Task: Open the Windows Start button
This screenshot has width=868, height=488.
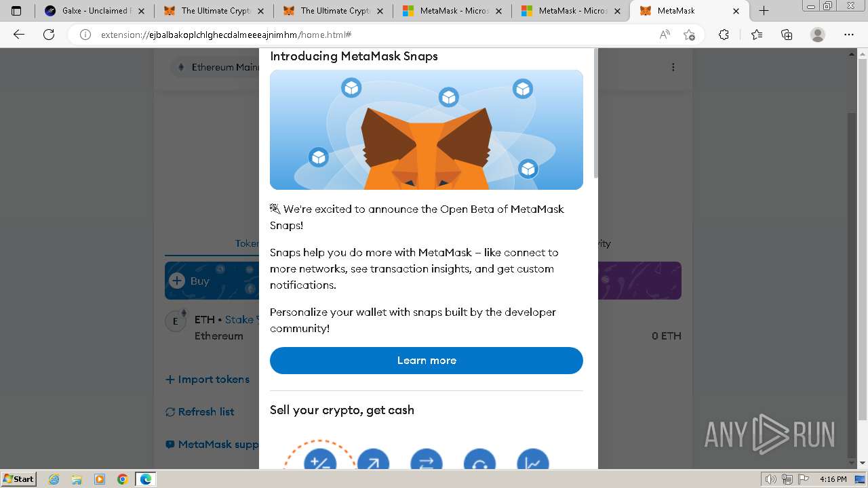Action: pyautogui.click(x=18, y=479)
